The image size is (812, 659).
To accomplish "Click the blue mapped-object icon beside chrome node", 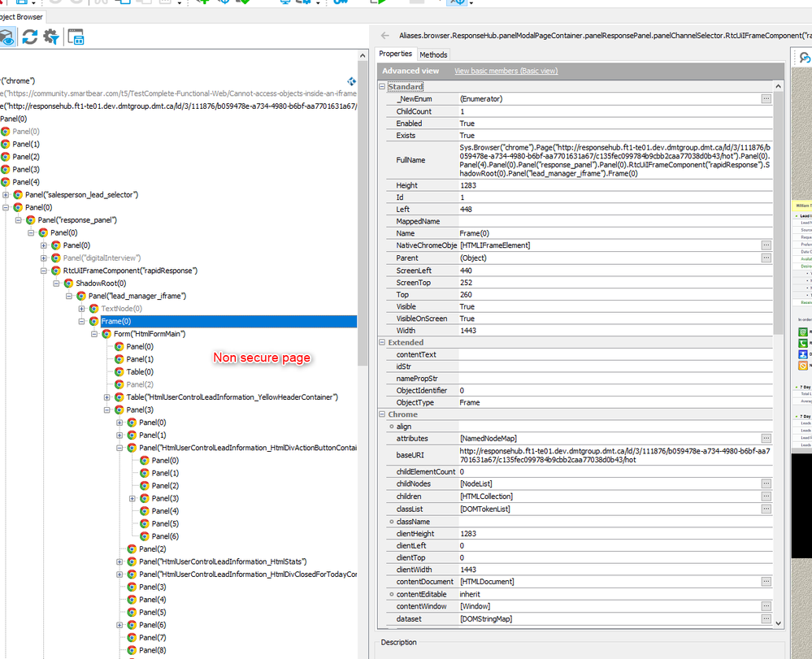I will (351, 81).
